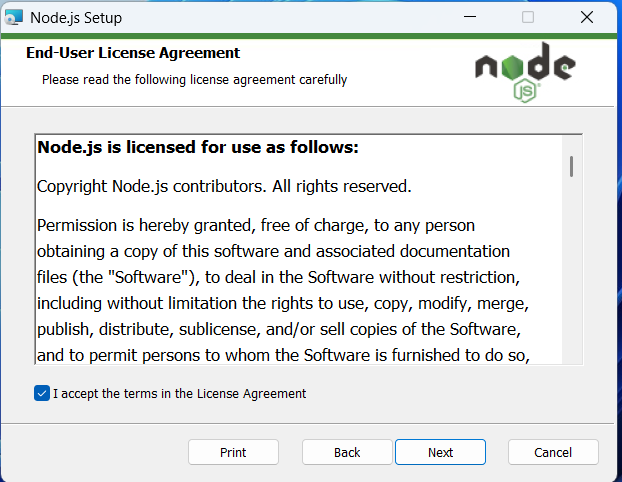The height and width of the screenshot is (482, 622).
Task: Proceed with the Next button
Action: [x=440, y=452]
